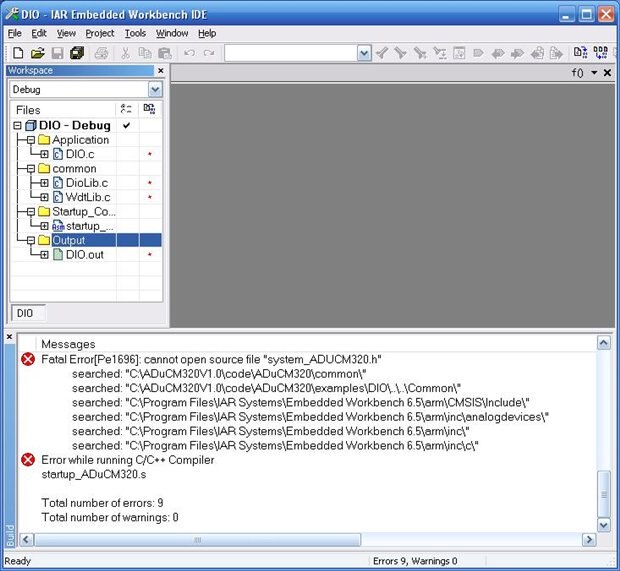Click the red error icon beside Fatal Error

pos(28,359)
